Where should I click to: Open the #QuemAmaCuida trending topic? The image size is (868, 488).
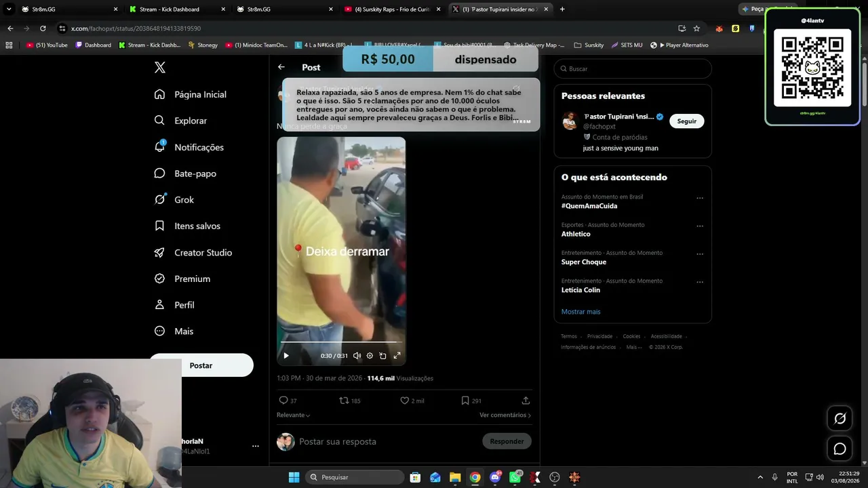pos(589,206)
